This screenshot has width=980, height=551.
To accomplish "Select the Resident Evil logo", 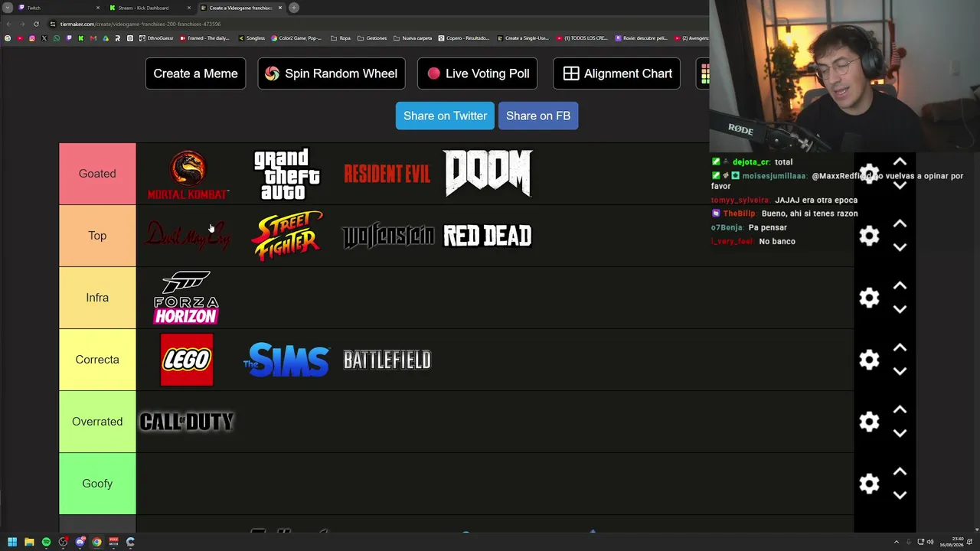I will [387, 174].
